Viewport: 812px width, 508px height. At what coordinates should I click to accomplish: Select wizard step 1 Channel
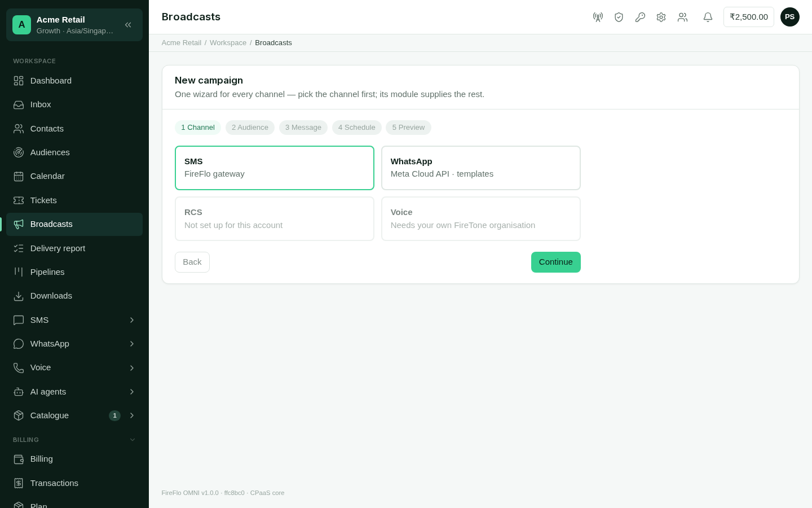tap(198, 128)
